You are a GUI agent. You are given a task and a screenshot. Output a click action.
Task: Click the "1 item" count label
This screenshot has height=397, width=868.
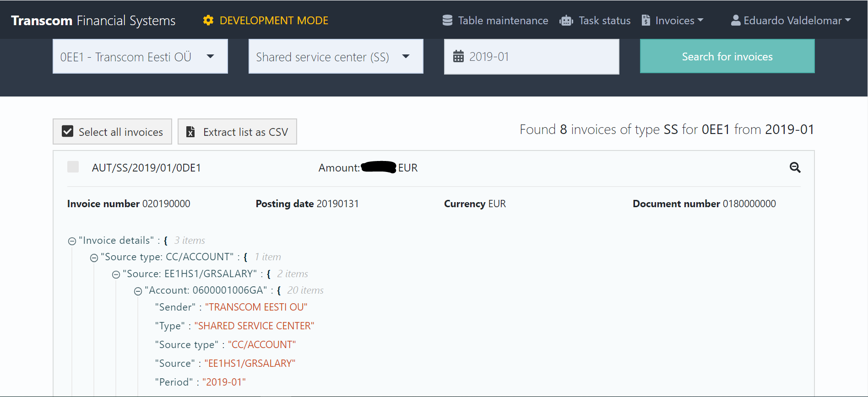click(268, 257)
